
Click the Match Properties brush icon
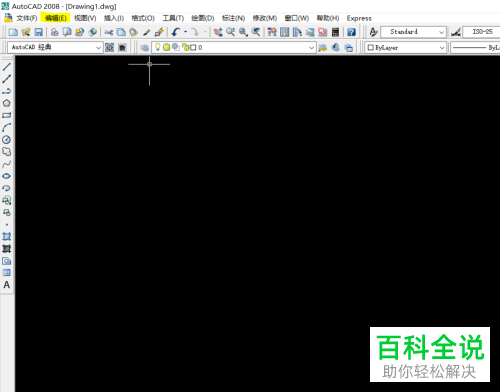[146, 32]
